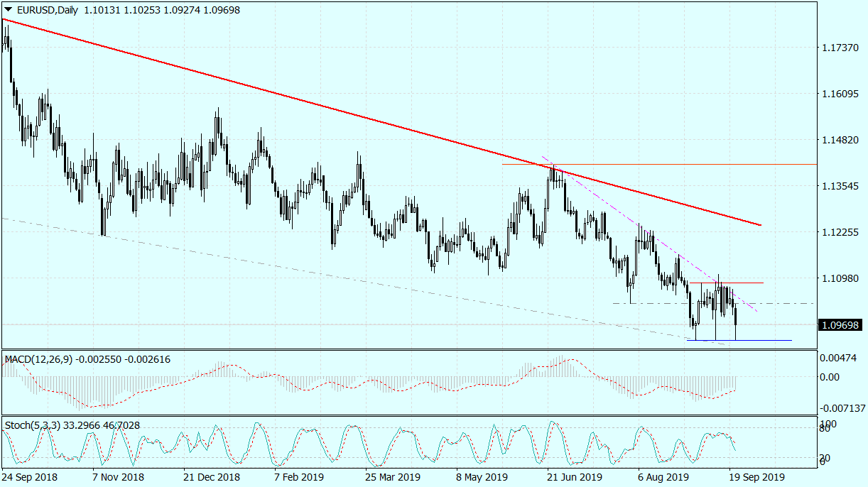Image resolution: width=868 pixels, height=487 pixels.
Task: Click the 21 Dec 2018 date label
Action: 213,476
